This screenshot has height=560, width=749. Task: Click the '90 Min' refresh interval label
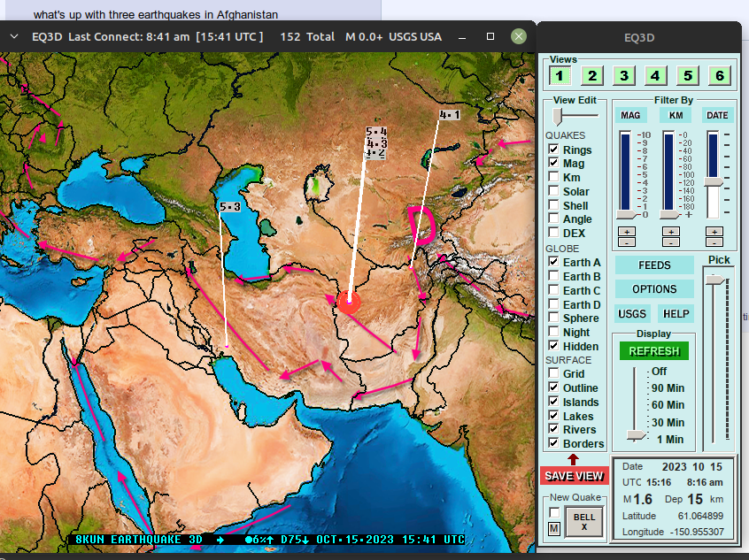pos(668,387)
